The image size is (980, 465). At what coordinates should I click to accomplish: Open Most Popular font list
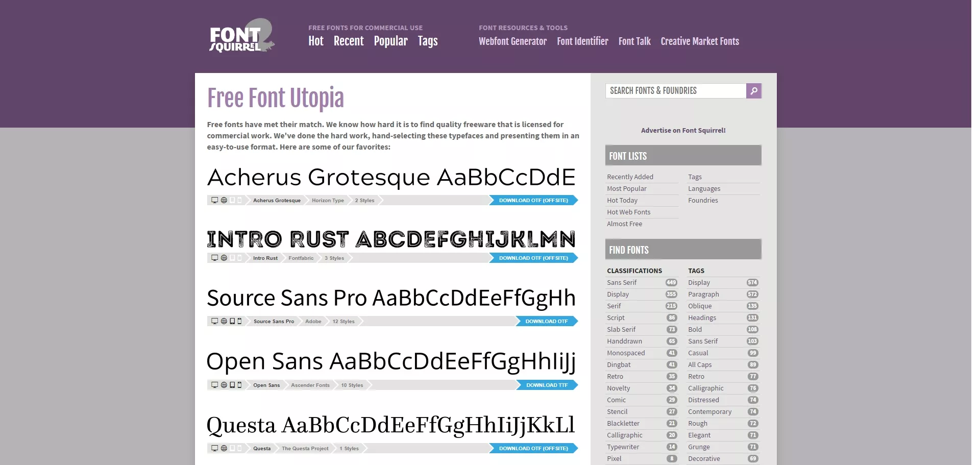pyautogui.click(x=627, y=188)
